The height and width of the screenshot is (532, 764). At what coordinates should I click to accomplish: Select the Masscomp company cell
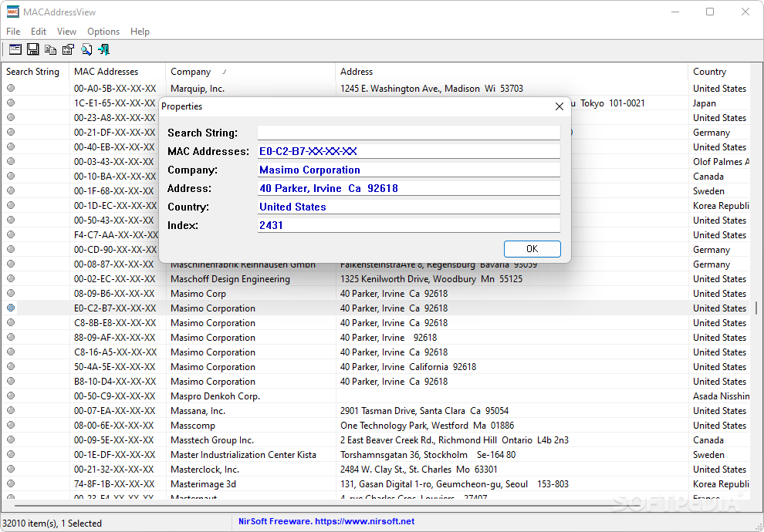[x=192, y=426]
